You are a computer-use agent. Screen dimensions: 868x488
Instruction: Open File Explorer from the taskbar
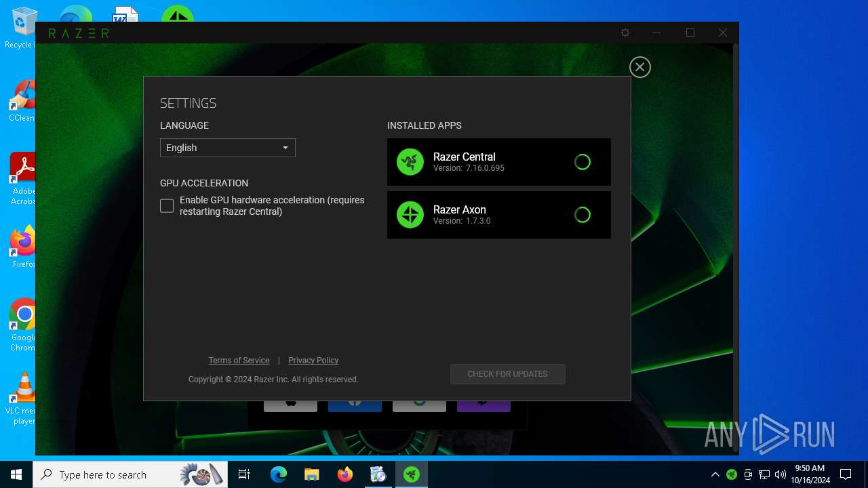click(x=311, y=474)
